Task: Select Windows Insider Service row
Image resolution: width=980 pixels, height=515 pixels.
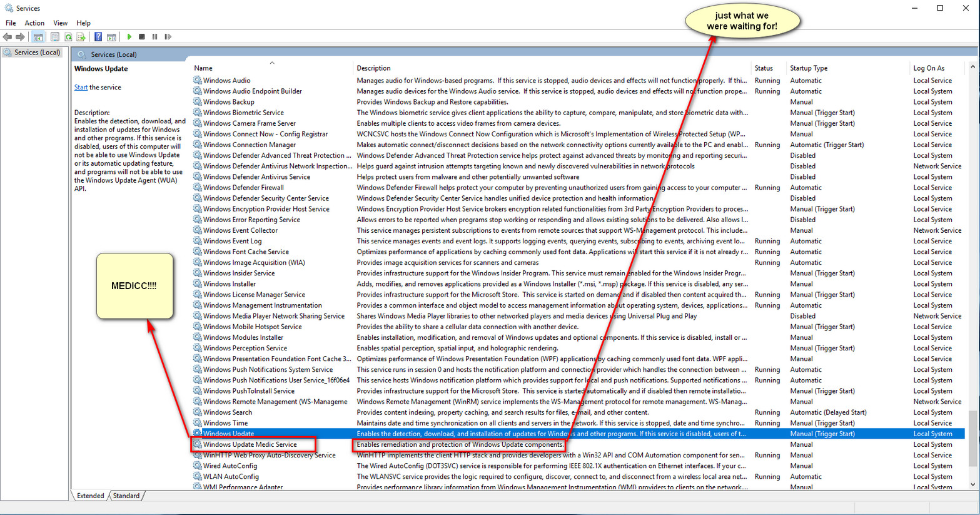Action: (578, 273)
